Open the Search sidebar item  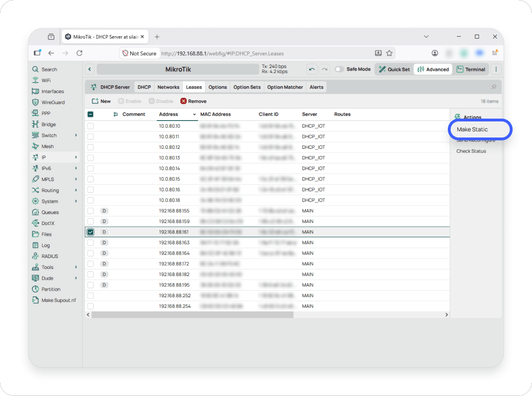pos(45,69)
